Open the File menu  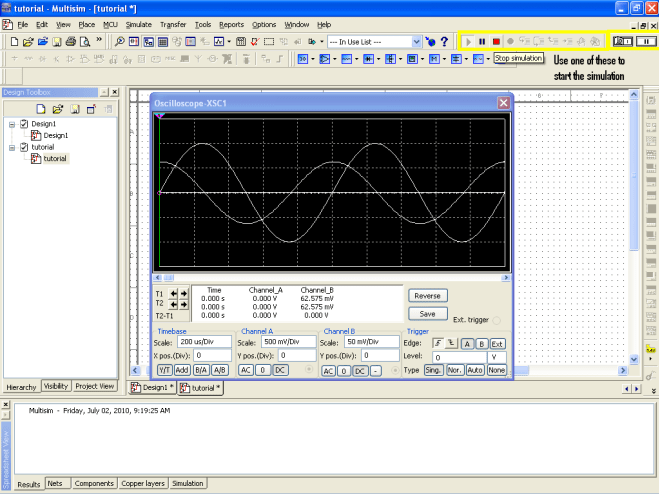tap(22, 24)
